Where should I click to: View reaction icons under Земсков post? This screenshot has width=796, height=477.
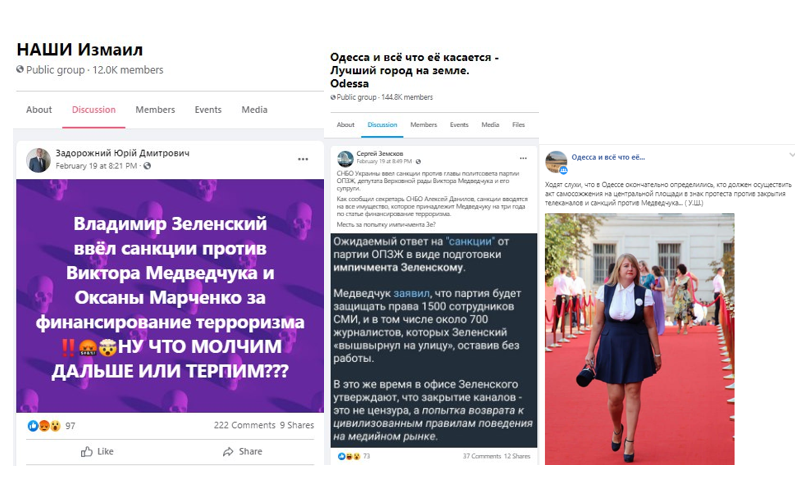[349, 456]
